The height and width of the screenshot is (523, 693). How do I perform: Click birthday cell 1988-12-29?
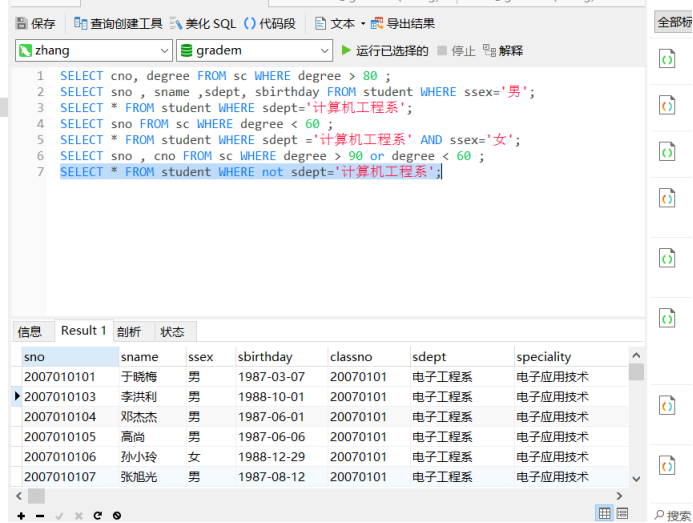click(x=282, y=457)
